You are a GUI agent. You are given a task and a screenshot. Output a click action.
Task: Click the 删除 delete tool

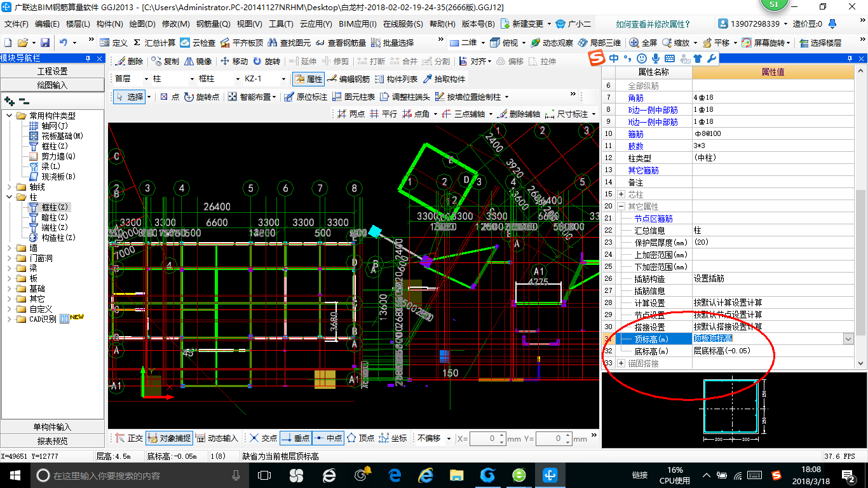click(130, 62)
